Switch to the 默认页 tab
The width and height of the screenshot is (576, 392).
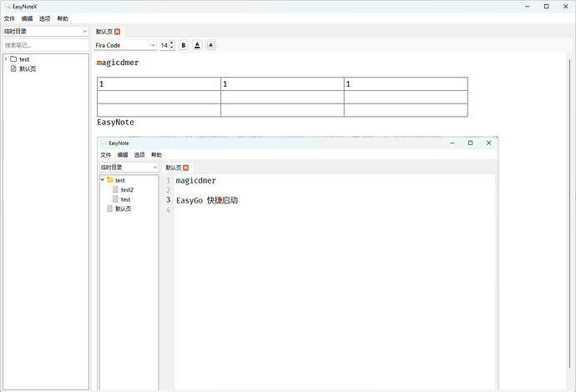pos(104,32)
